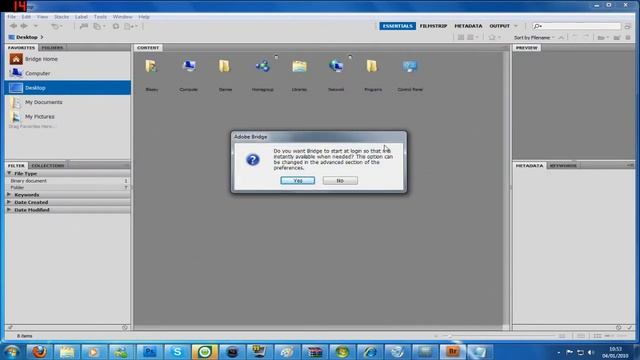Open the Stacks menu
Viewport: 640px width, 360px height.
[61, 17]
